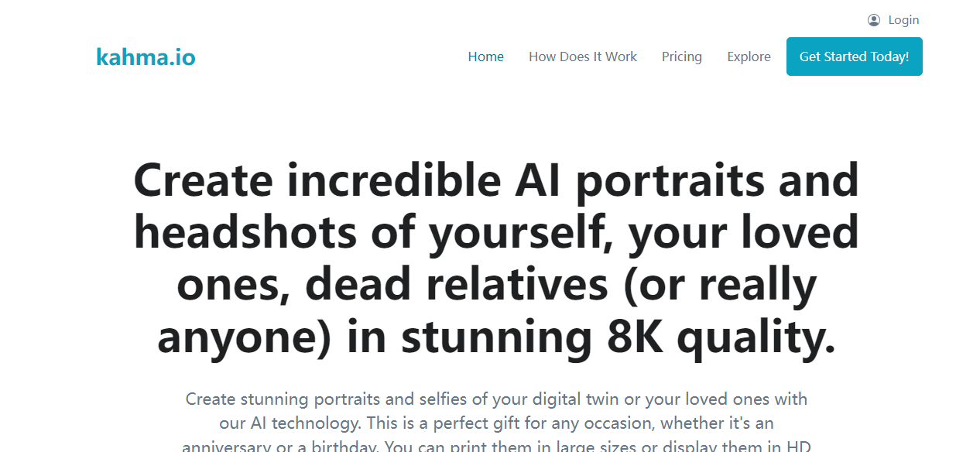Click the words 'Create incredible' in the headline
The height and width of the screenshot is (452, 980).
[x=318, y=180]
